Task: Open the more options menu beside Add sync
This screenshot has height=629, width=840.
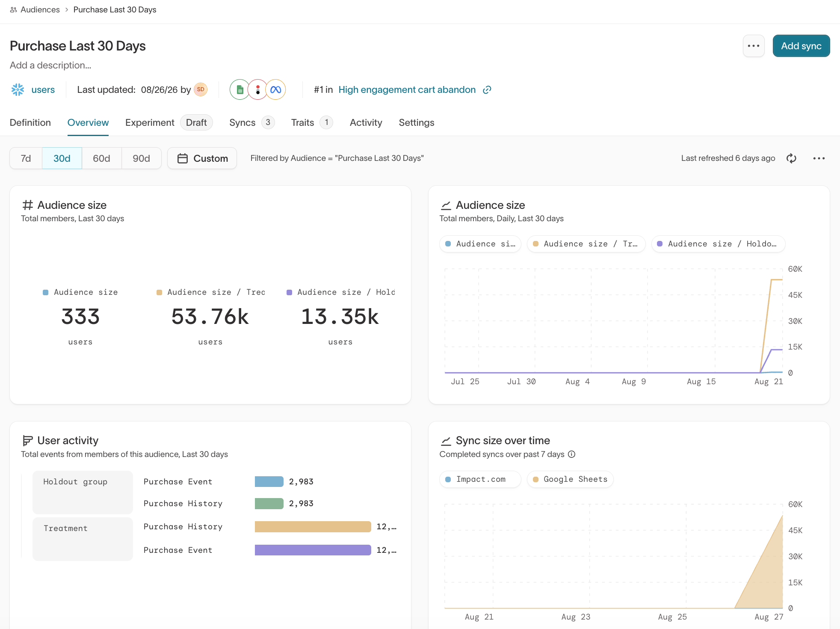Action: pyautogui.click(x=754, y=46)
